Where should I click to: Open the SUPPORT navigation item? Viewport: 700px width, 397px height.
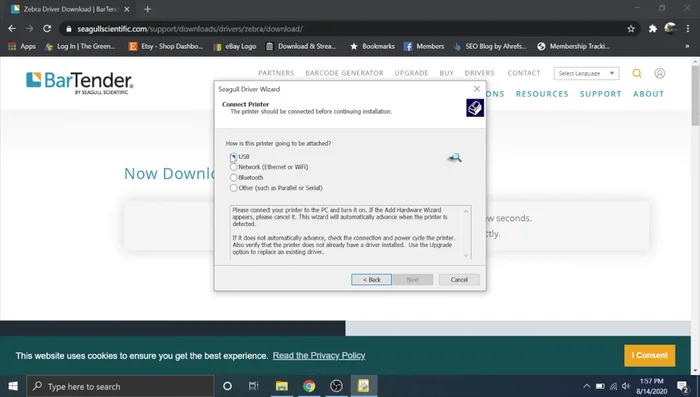point(600,94)
